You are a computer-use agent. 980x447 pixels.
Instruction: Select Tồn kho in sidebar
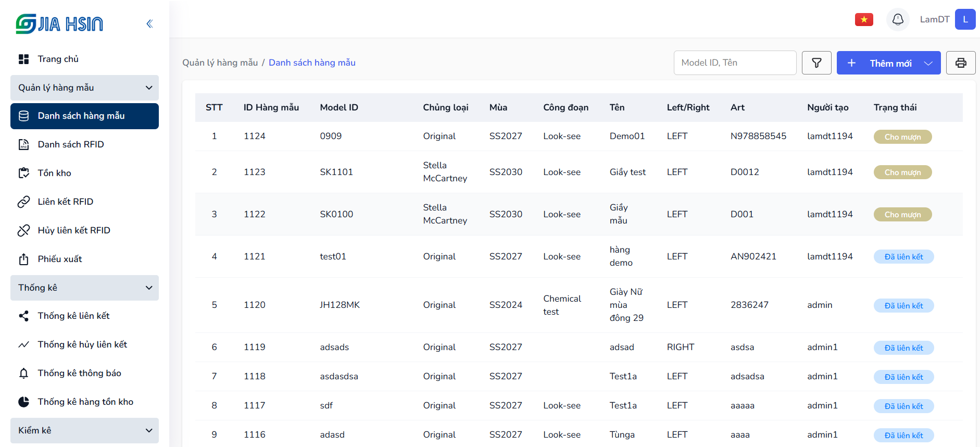click(54, 173)
